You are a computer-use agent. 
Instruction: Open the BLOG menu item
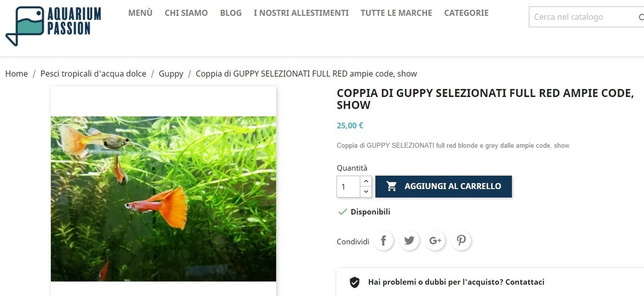[x=231, y=13]
